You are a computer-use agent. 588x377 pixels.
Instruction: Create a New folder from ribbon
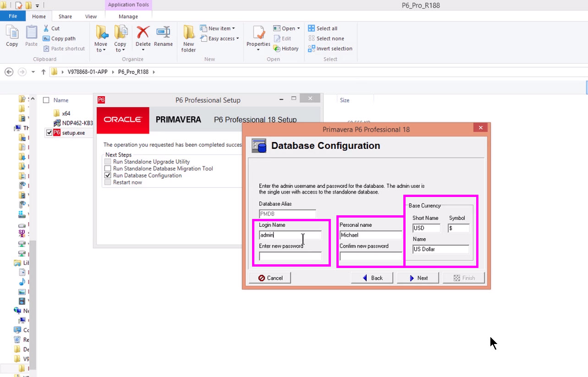click(188, 38)
